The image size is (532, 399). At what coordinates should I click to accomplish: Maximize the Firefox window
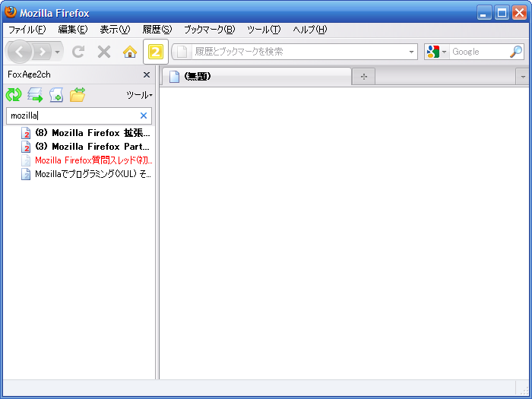(502, 13)
